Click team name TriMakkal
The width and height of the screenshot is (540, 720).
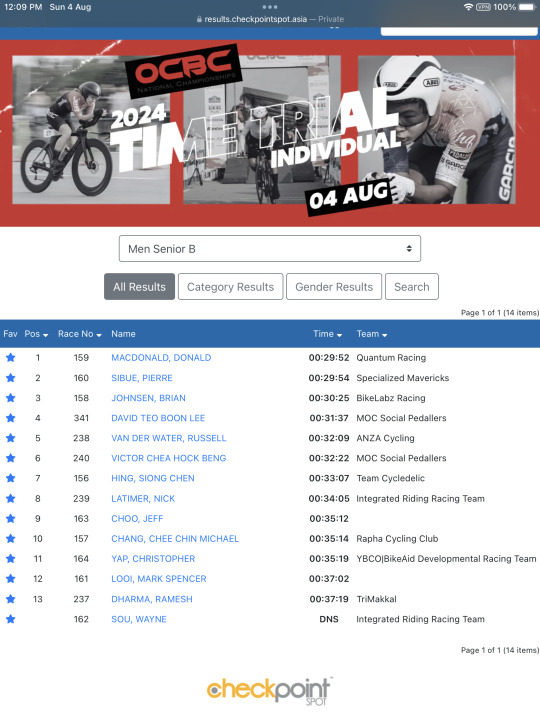(x=377, y=599)
